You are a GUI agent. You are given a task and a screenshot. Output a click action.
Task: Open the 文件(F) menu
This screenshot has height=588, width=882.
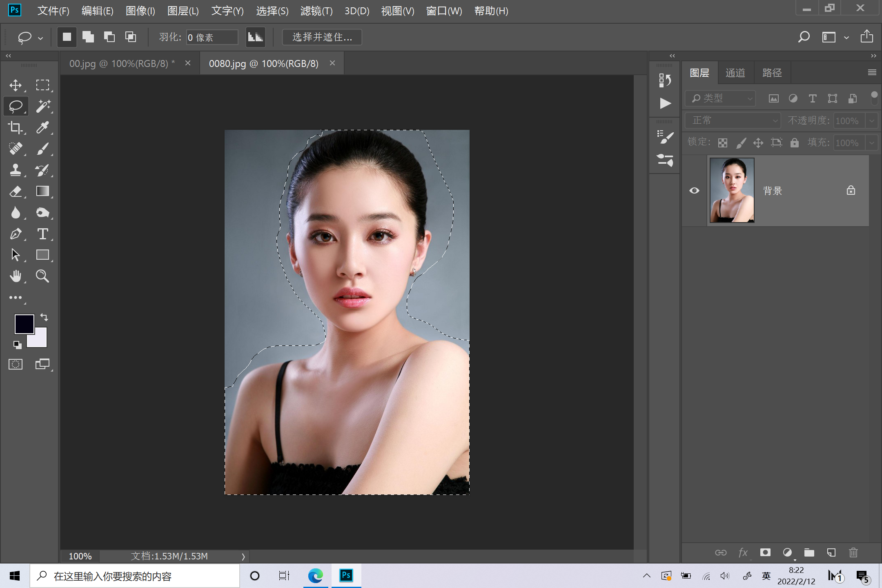click(x=53, y=11)
